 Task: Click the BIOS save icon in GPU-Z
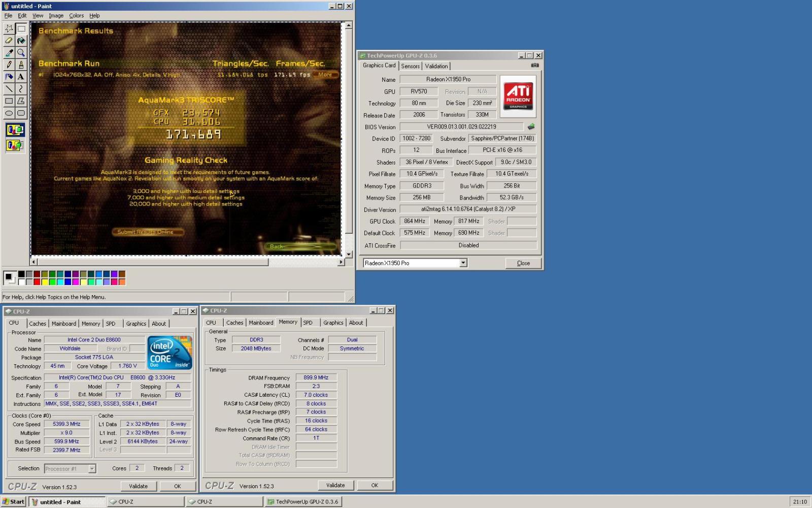click(x=531, y=126)
